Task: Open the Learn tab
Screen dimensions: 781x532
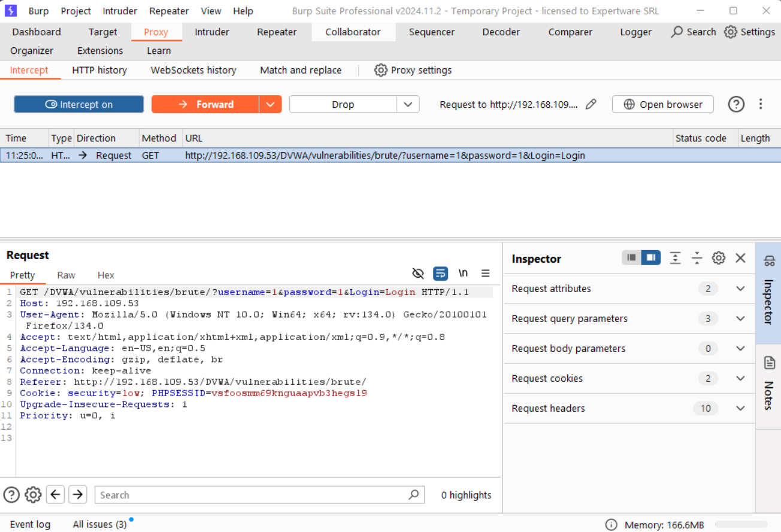Action: click(159, 51)
